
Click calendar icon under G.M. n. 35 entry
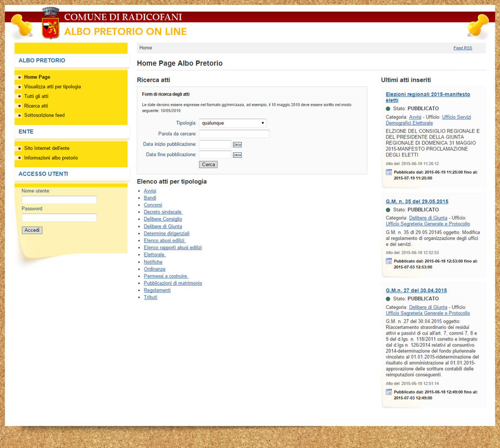[x=389, y=261]
